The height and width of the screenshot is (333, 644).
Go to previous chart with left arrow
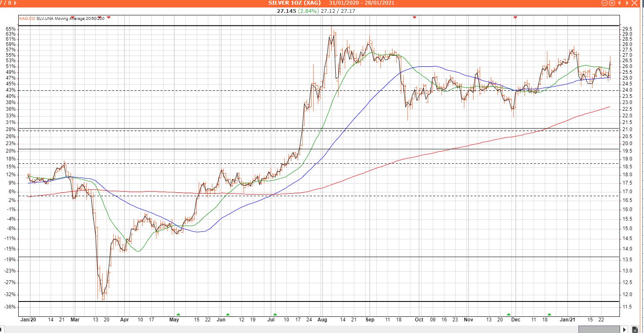pos(620,3)
